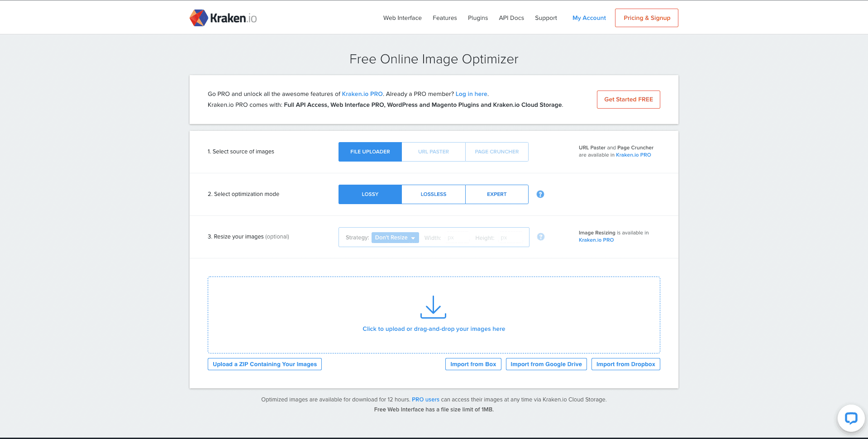The image size is (868, 439).
Task: Select the File Uploader source
Action: click(x=370, y=152)
